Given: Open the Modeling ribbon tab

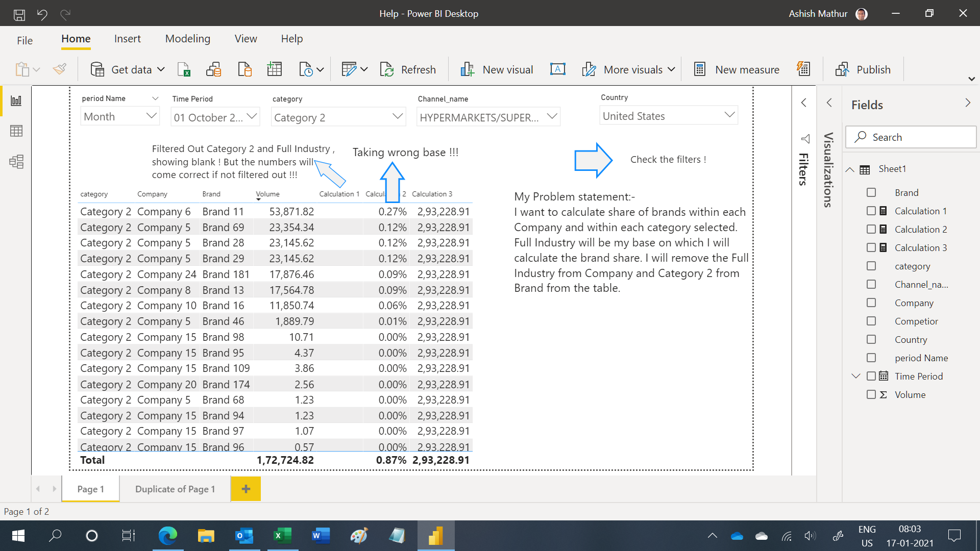Looking at the screenshot, I should (188, 39).
